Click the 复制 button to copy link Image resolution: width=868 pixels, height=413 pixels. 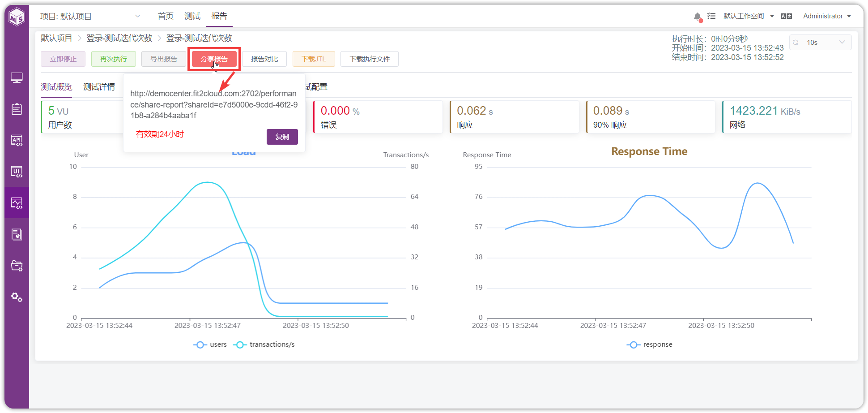[x=282, y=137]
